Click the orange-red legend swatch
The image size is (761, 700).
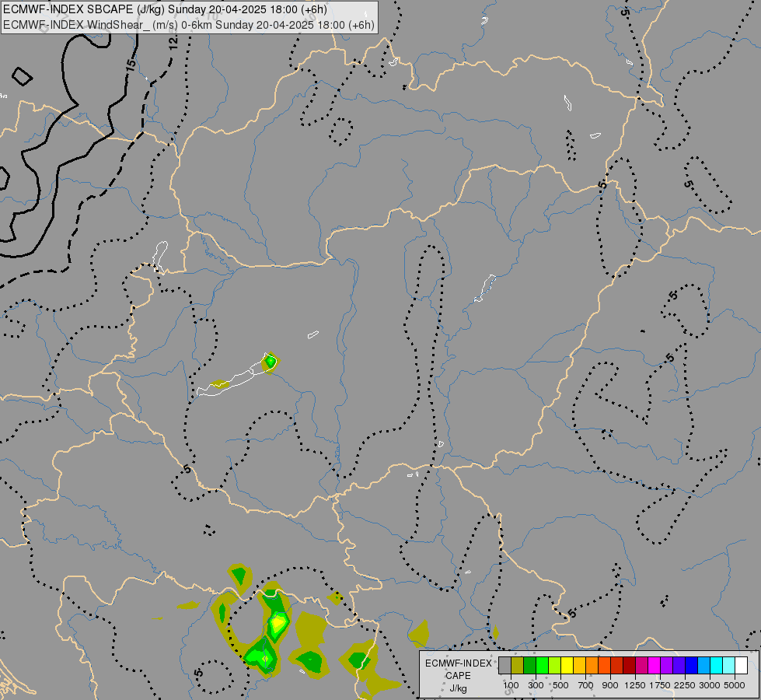pos(604,665)
